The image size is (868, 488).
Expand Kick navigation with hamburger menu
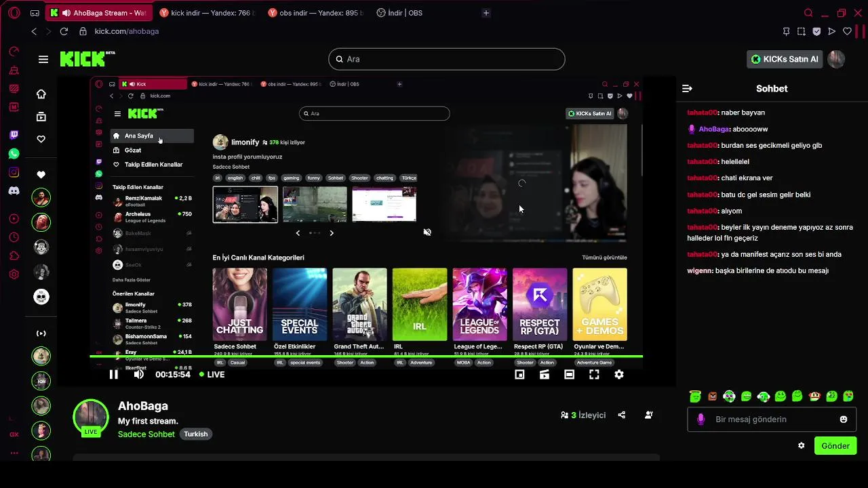(43, 59)
